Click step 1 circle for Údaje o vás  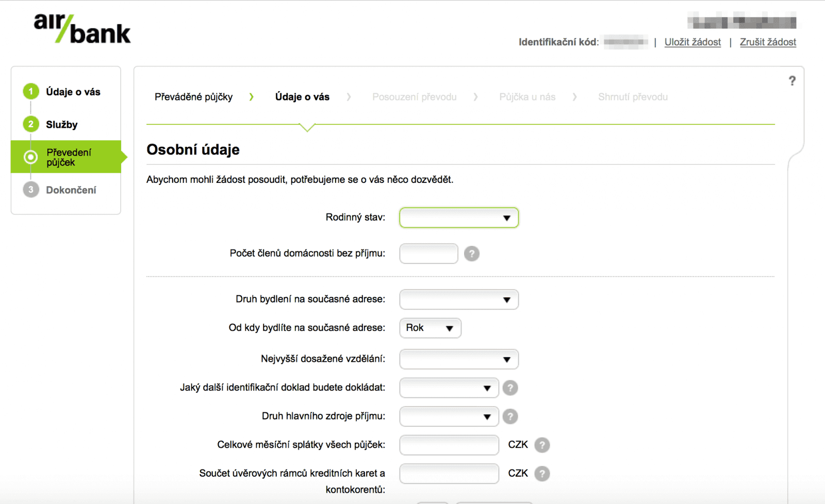(x=31, y=92)
